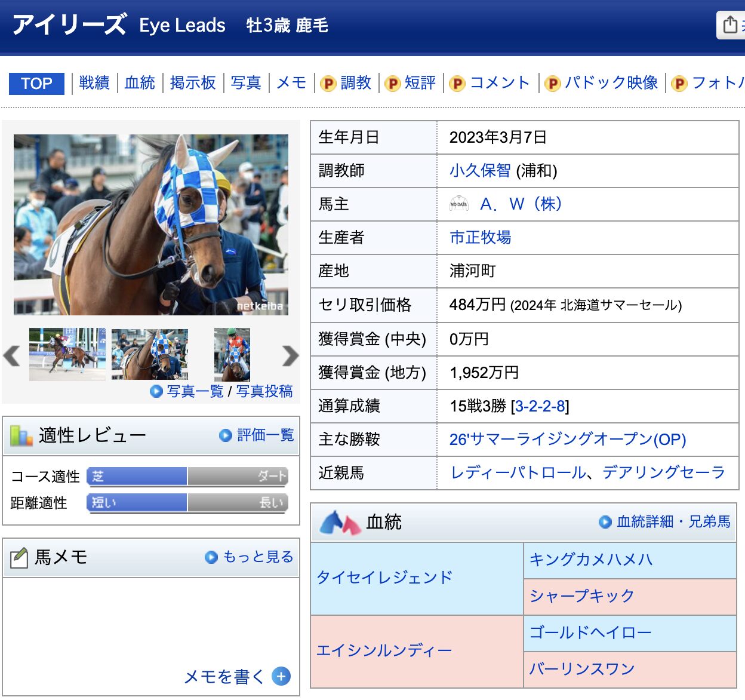Click blue arrow icon beside 写真一覧
Viewport: 745px width, 700px height.
coord(156,391)
